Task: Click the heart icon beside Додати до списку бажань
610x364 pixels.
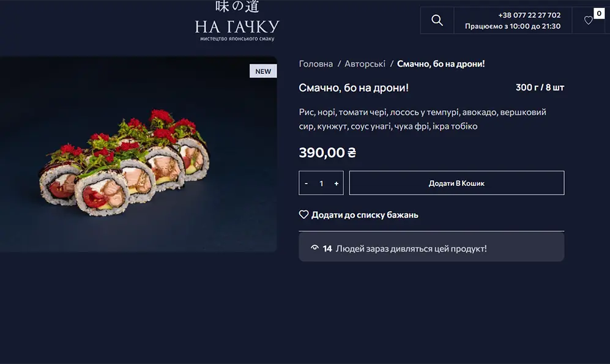Action: point(303,215)
